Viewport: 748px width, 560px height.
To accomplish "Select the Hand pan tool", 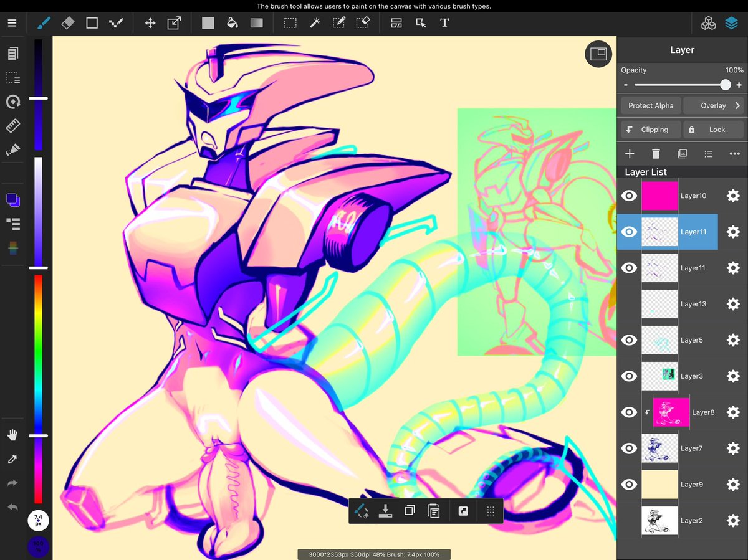I will 12,435.
